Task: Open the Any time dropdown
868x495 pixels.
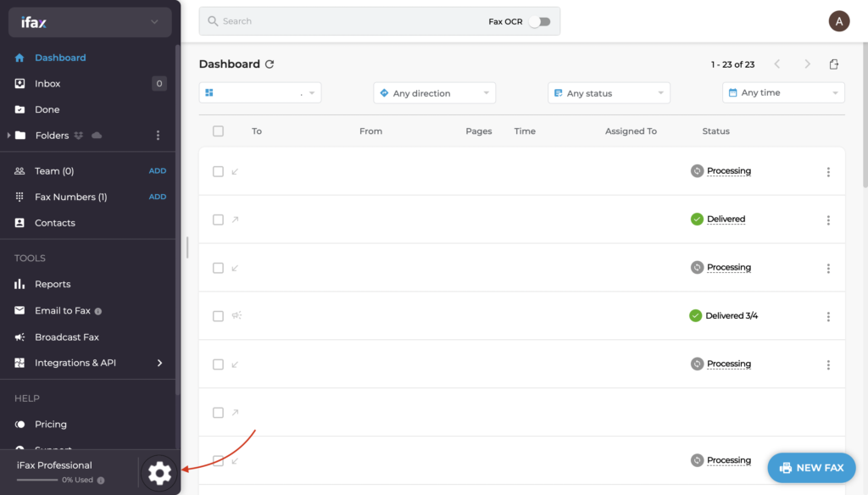Action: click(783, 92)
